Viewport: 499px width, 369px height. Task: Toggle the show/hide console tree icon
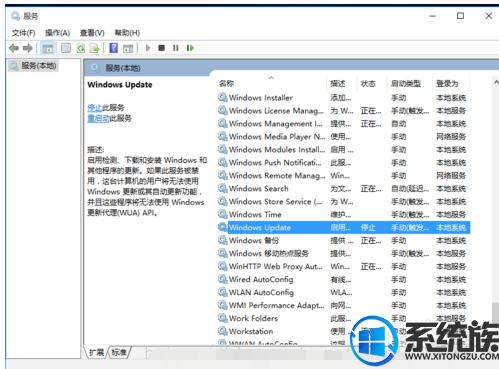pos(47,48)
